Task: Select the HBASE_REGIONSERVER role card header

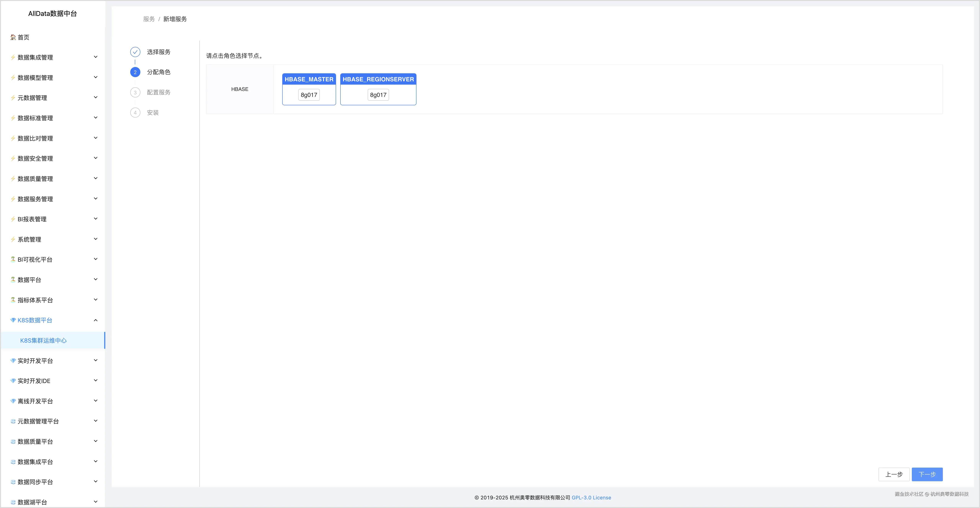Action: tap(378, 79)
